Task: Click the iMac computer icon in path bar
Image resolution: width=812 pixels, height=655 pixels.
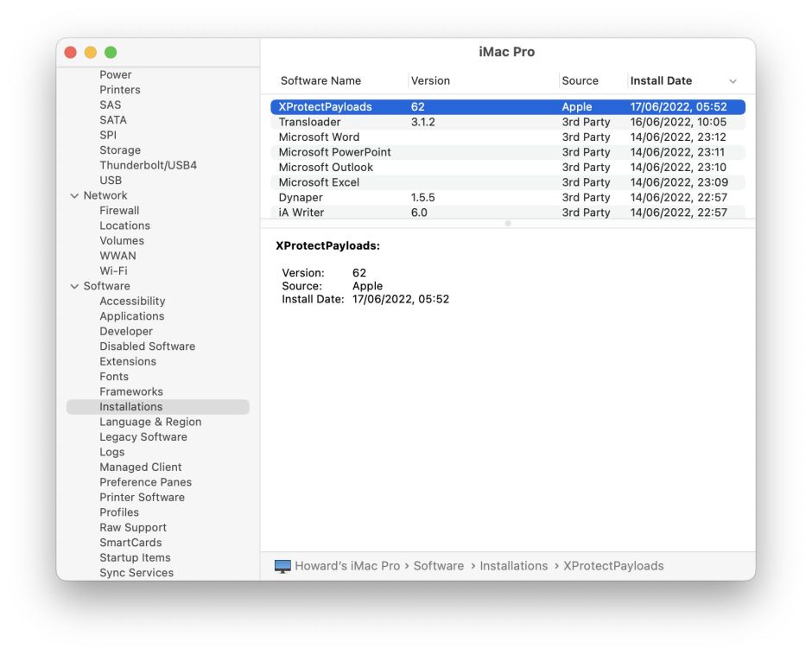Action: click(282, 566)
